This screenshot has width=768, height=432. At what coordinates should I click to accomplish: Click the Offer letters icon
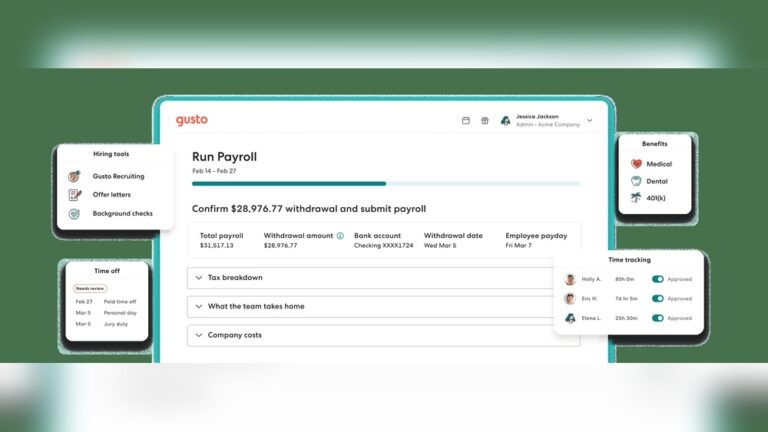(x=74, y=194)
